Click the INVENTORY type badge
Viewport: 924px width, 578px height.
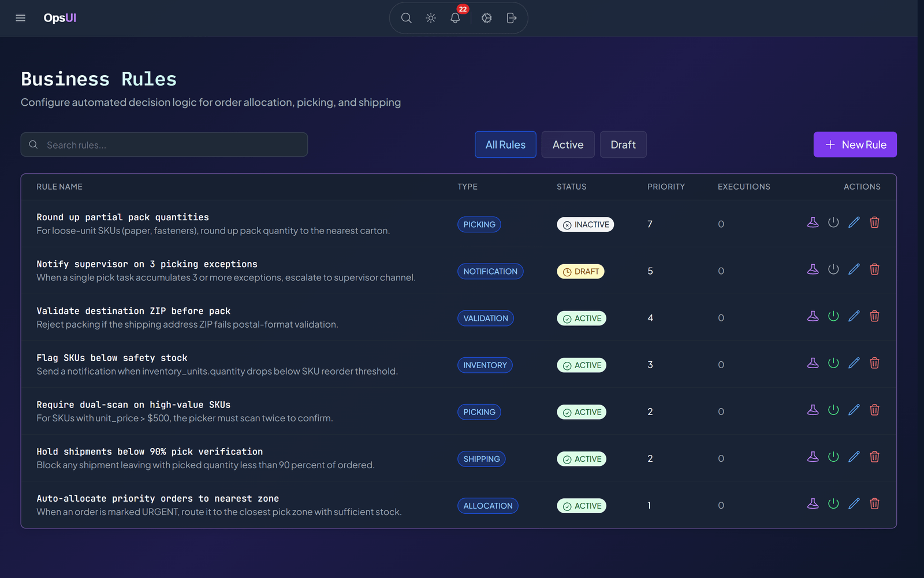point(485,365)
